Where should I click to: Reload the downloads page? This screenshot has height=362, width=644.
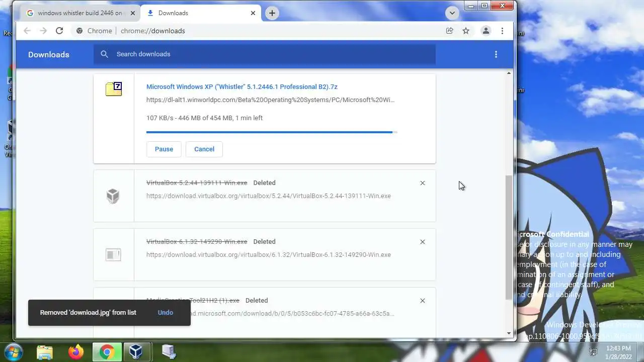coord(59,31)
